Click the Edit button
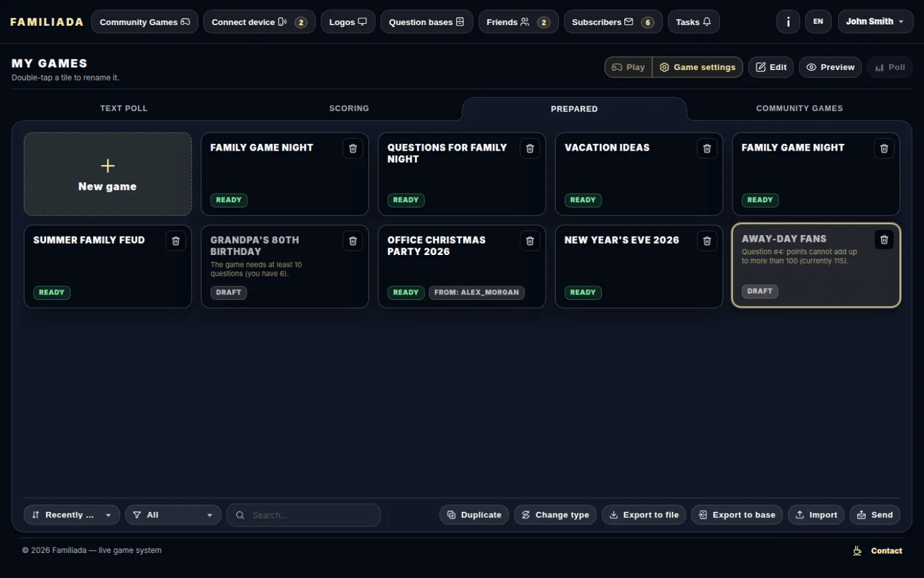Screen dimensions: 924x578 (771, 67)
